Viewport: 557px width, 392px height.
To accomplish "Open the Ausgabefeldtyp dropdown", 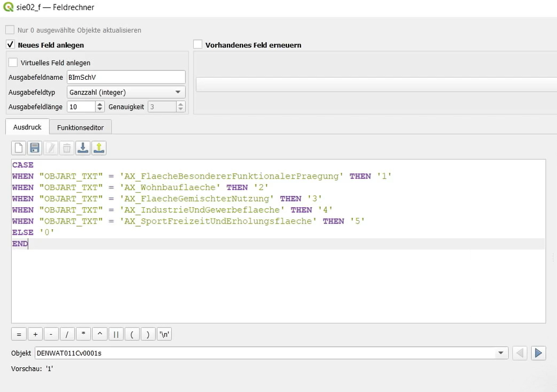I will click(125, 92).
